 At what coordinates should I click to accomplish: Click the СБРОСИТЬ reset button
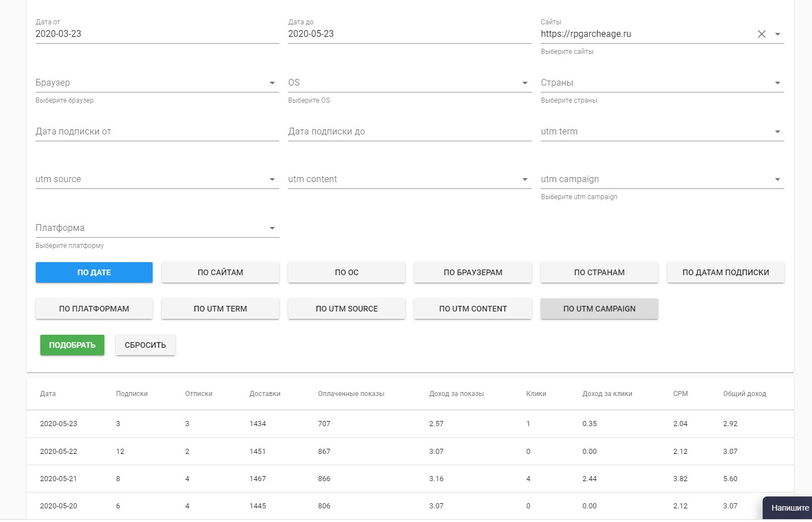pyautogui.click(x=145, y=345)
